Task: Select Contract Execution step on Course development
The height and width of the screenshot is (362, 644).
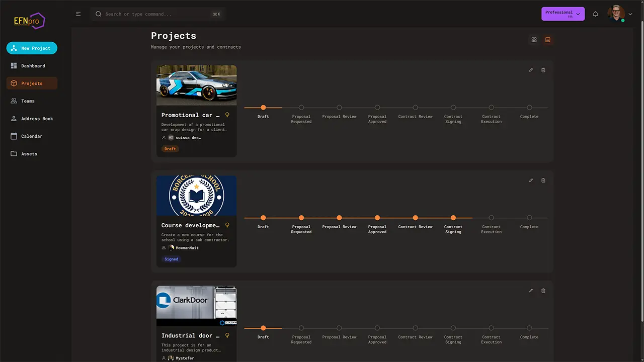Action: (x=491, y=218)
